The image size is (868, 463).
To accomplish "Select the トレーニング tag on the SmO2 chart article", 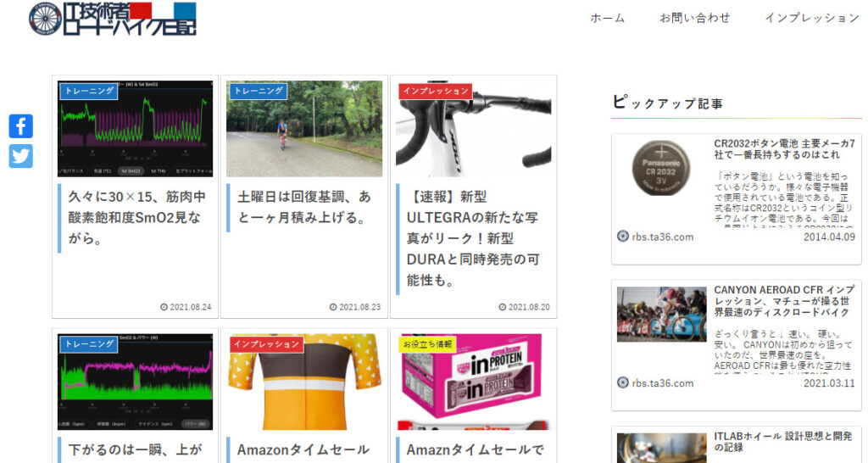I will 88,91.
